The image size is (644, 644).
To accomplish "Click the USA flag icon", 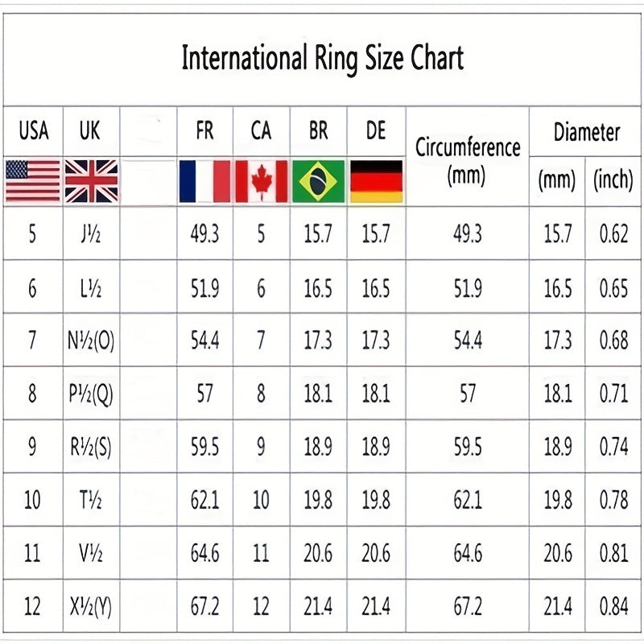I will click(32, 181).
